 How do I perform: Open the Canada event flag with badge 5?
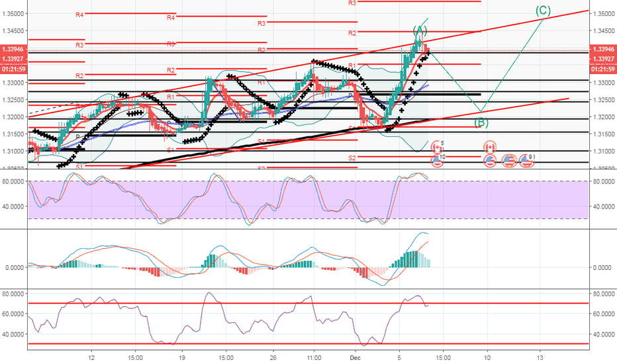pyautogui.click(x=437, y=147)
